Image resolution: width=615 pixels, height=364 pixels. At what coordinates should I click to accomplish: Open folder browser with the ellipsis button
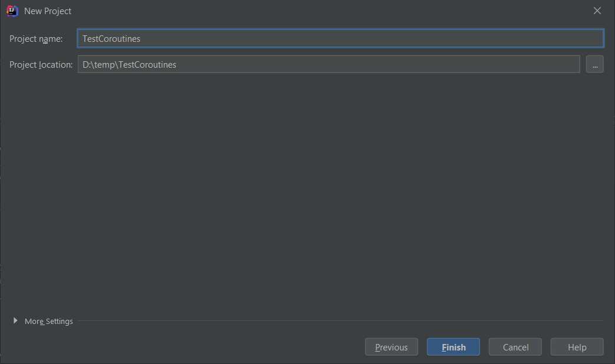pyautogui.click(x=594, y=65)
